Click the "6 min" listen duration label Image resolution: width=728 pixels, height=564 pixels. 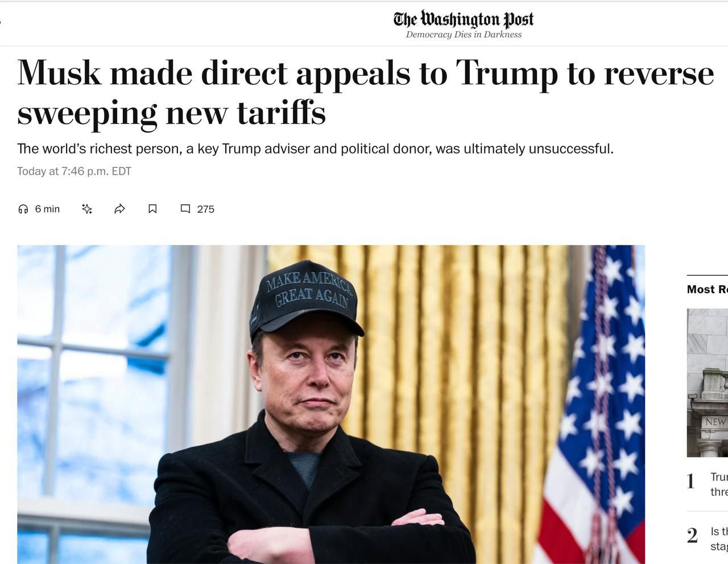[x=47, y=209]
